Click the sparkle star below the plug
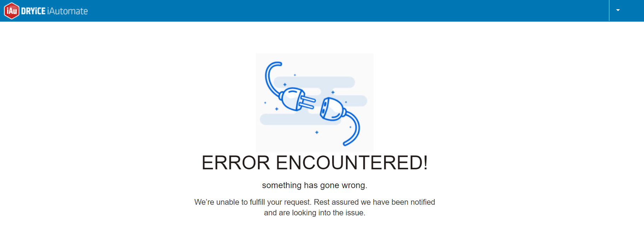644x226 pixels. pos(317,132)
